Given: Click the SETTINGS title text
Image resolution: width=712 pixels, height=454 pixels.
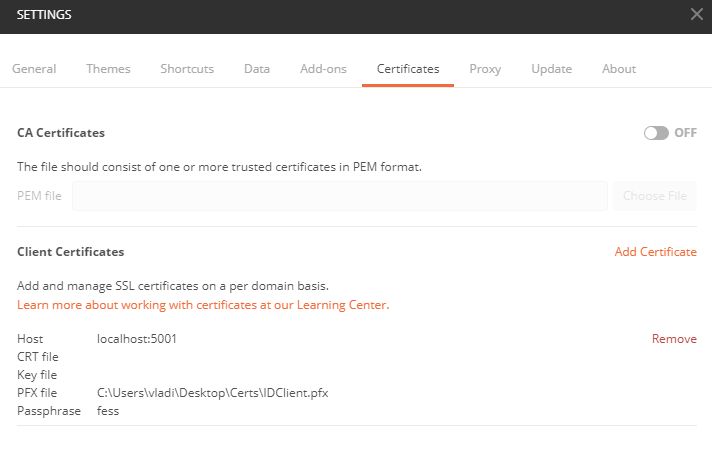Looking at the screenshot, I should point(44,15).
